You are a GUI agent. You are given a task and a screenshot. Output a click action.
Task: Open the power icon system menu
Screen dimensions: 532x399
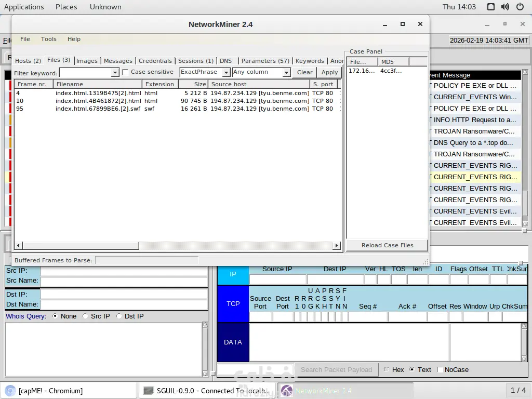click(x=520, y=7)
